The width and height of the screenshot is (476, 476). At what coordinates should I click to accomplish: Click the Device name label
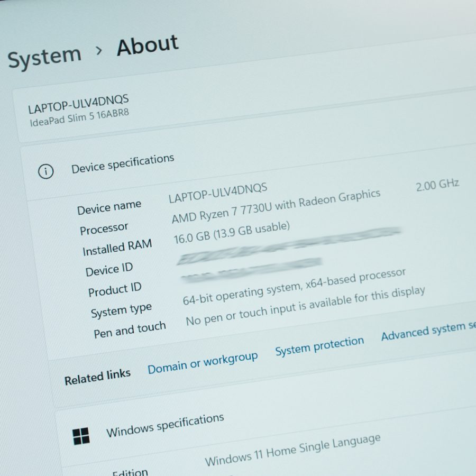(109, 207)
